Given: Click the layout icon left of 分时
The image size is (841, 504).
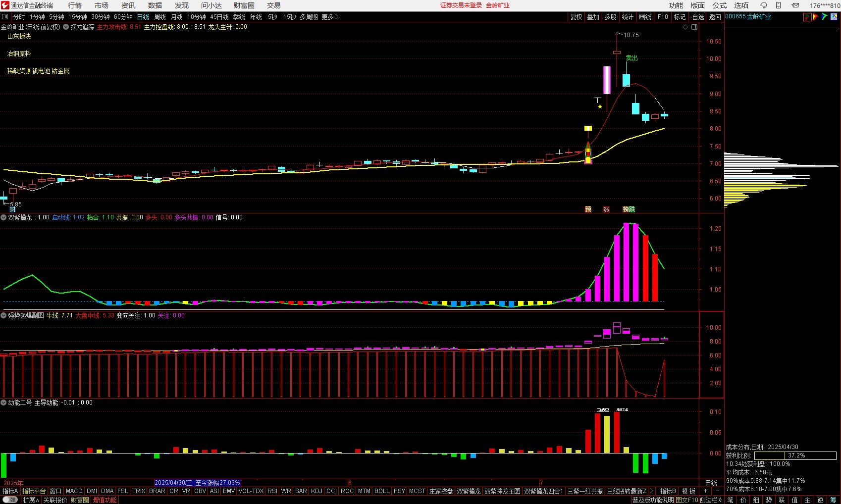Looking at the screenshot, I should click(x=5, y=17).
